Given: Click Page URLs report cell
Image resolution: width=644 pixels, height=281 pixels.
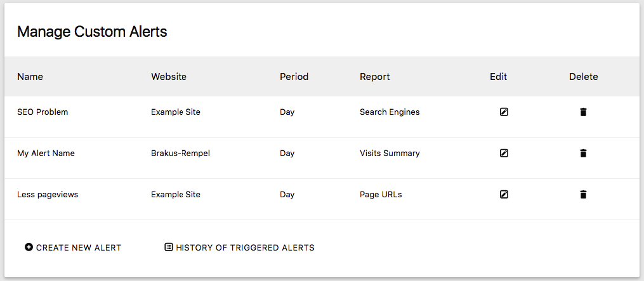Looking at the screenshot, I should (381, 195).
